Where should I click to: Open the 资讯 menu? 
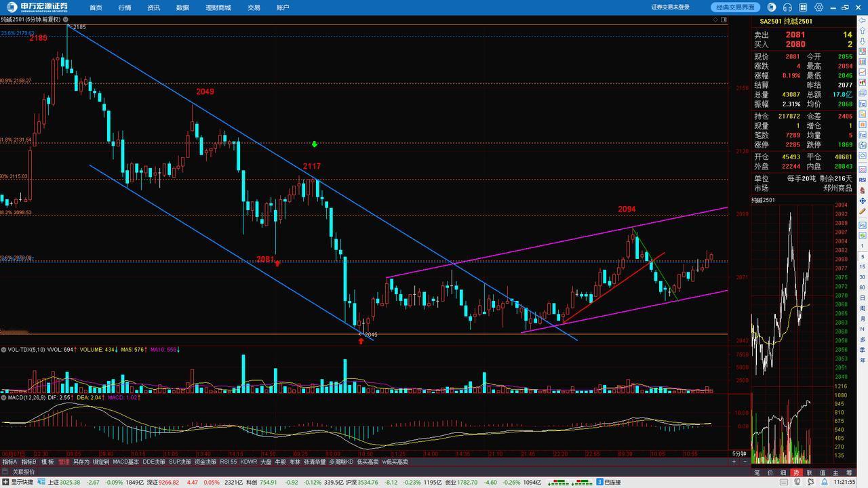click(153, 7)
